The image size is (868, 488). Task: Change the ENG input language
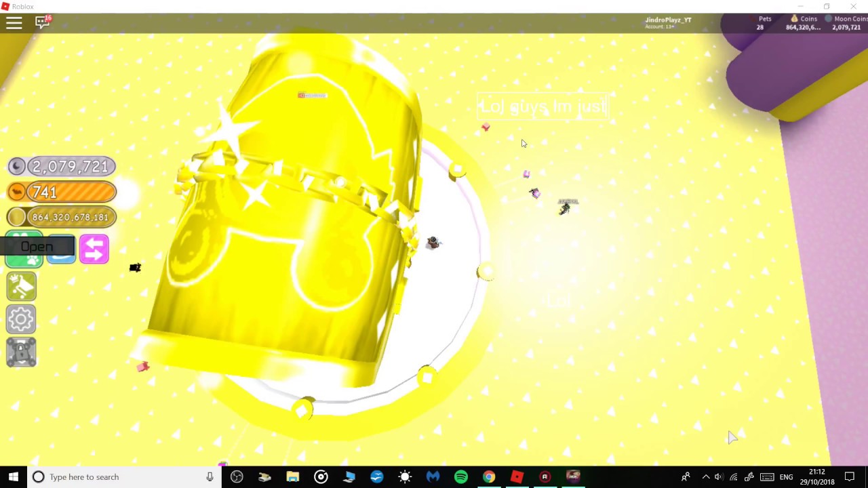tap(786, 477)
